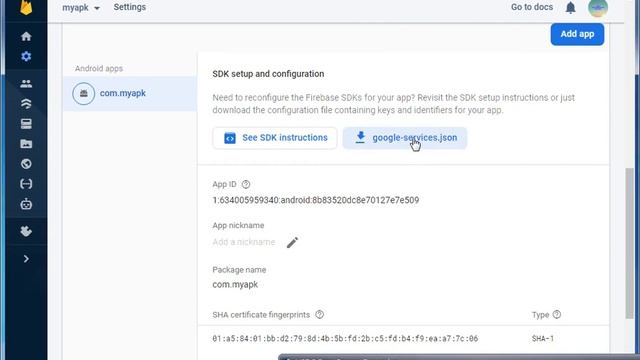Open Firestore Database wave icon
The width and height of the screenshot is (640, 360).
[26, 104]
